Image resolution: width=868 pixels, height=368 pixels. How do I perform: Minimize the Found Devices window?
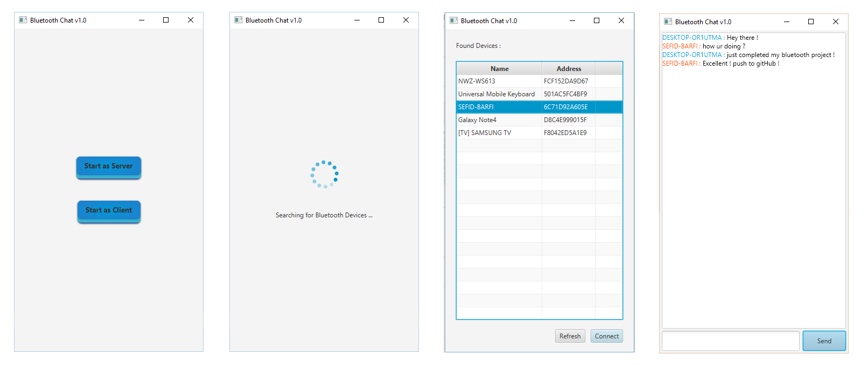(x=572, y=20)
